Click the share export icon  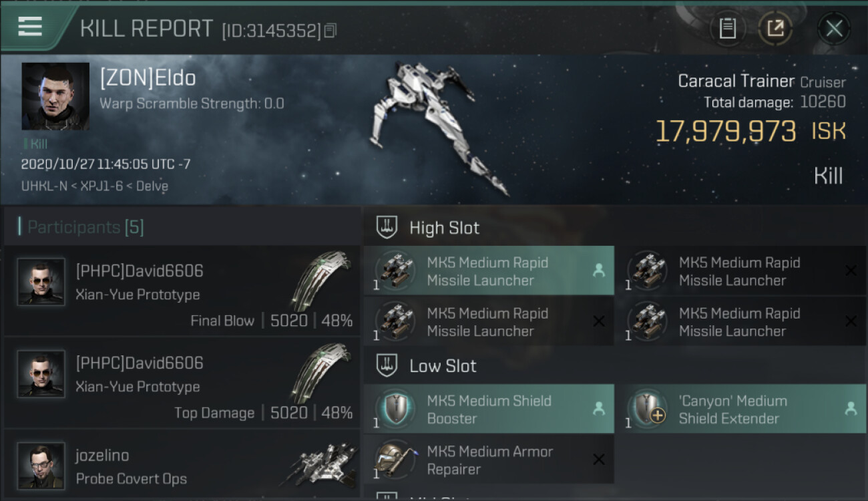pos(775,28)
